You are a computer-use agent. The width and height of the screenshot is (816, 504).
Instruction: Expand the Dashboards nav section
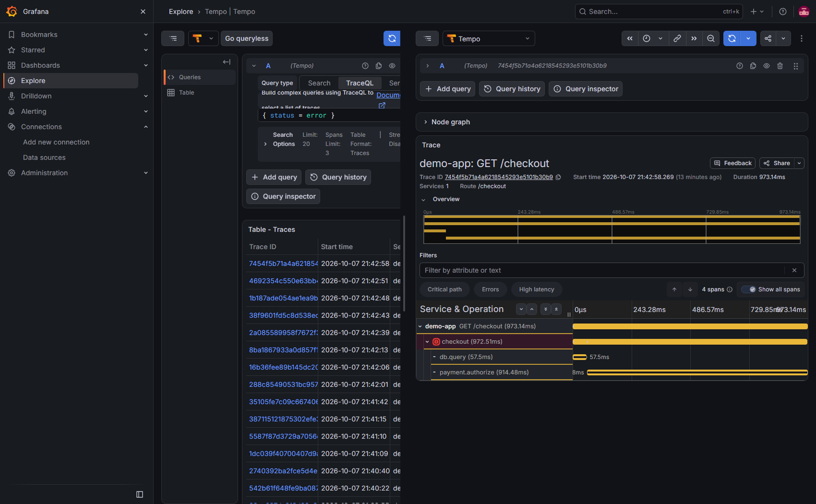[145, 65]
